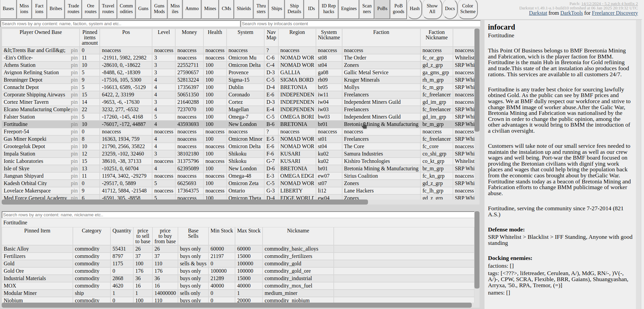Select the Basic Alloy commodity row
The height and width of the screenshot is (309, 644).
click(x=238, y=249)
